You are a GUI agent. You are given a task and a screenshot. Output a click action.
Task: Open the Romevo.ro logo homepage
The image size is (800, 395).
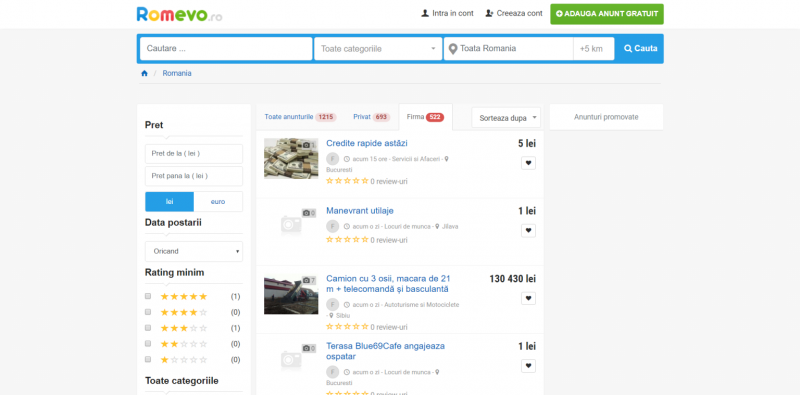click(x=179, y=14)
